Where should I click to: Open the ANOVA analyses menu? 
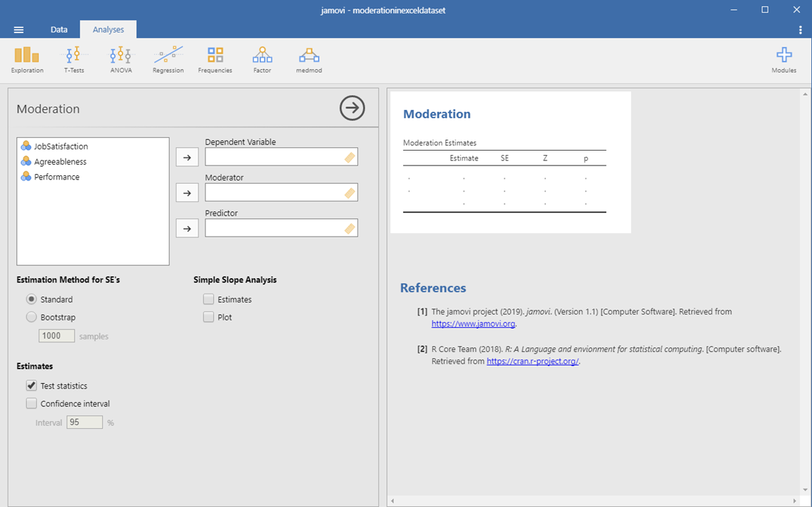click(x=120, y=59)
